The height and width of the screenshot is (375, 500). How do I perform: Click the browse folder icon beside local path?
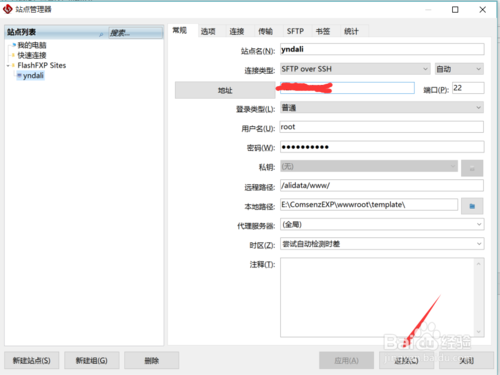[x=472, y=206]
